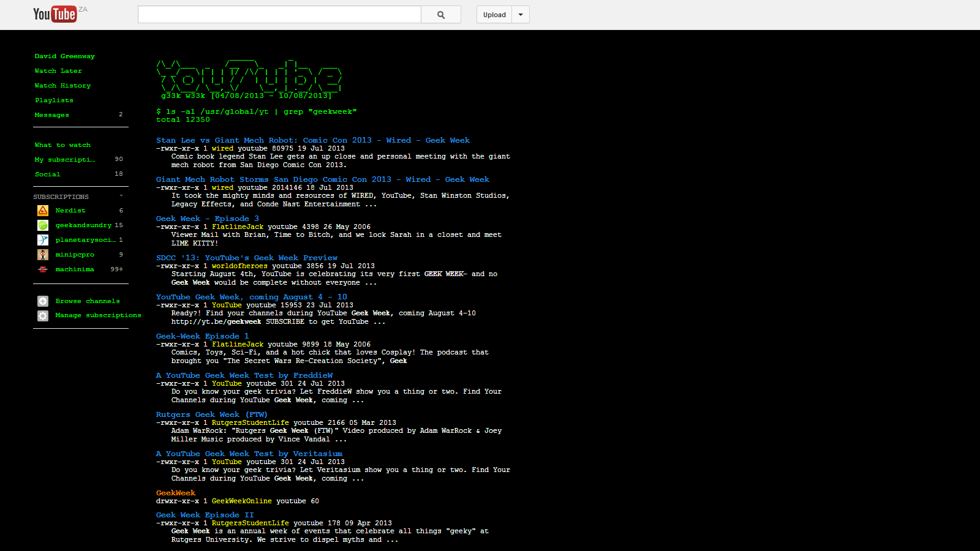Viewport: 980px width, 551px height.
Task: Open the Nerdist subscription
Action: pyautogui.click(x=70, y=211)
